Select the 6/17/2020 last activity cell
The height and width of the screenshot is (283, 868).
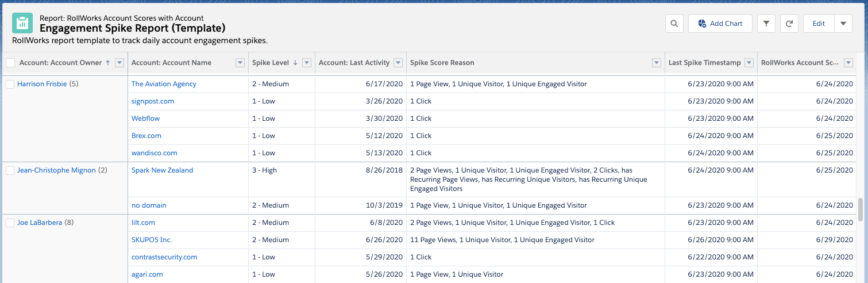click(x=361, y=84)
